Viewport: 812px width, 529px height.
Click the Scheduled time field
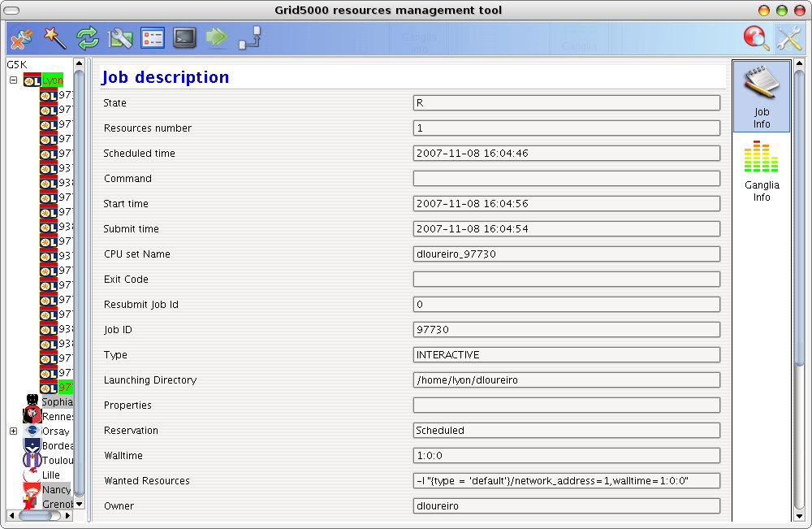pos(567,154)
